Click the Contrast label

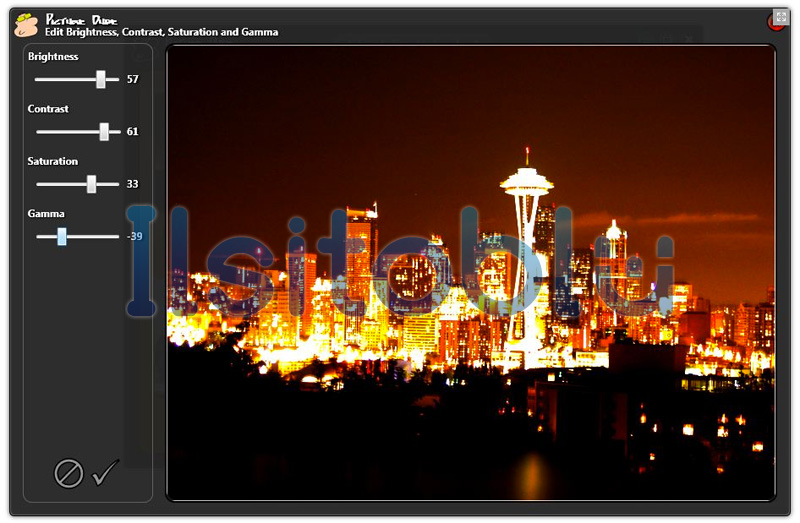pyautogui.click(x=48, y=109)
